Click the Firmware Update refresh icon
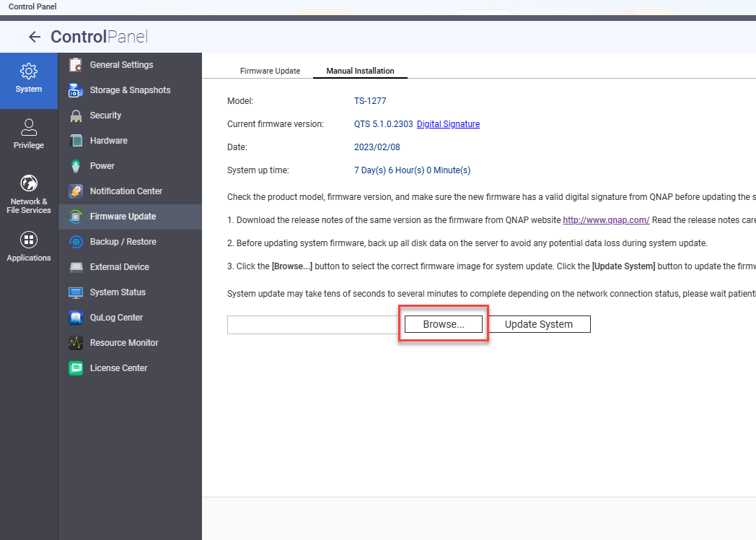The width and height of the screenshot is (756, 540). [x=76, y=217]
